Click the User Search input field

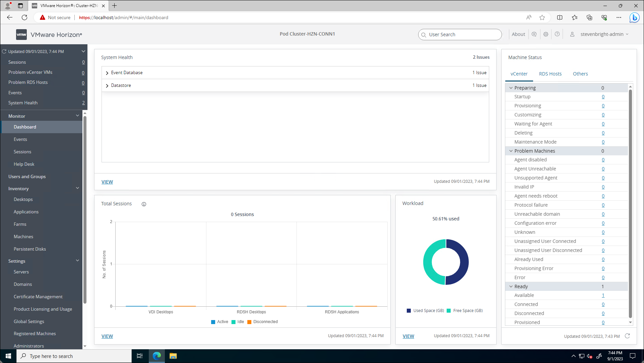click(x=460, y=34)
